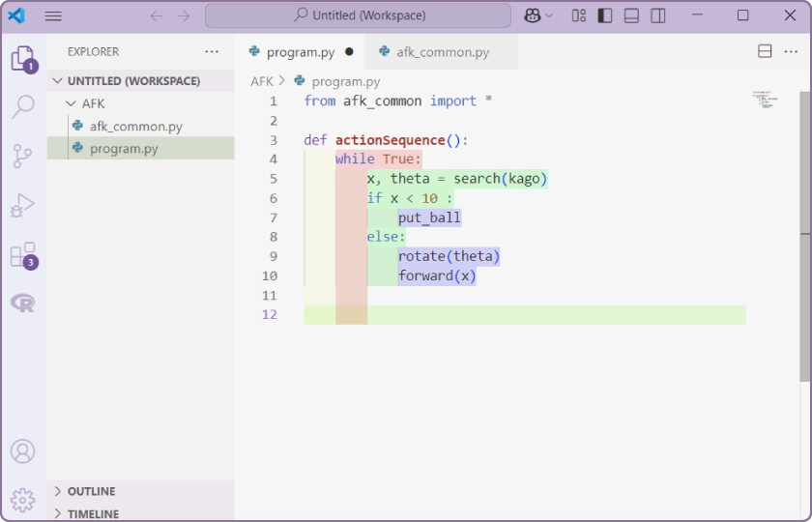Click the editor vertical scrollbar
812x522 pixels.
click(x=804, y=236)
